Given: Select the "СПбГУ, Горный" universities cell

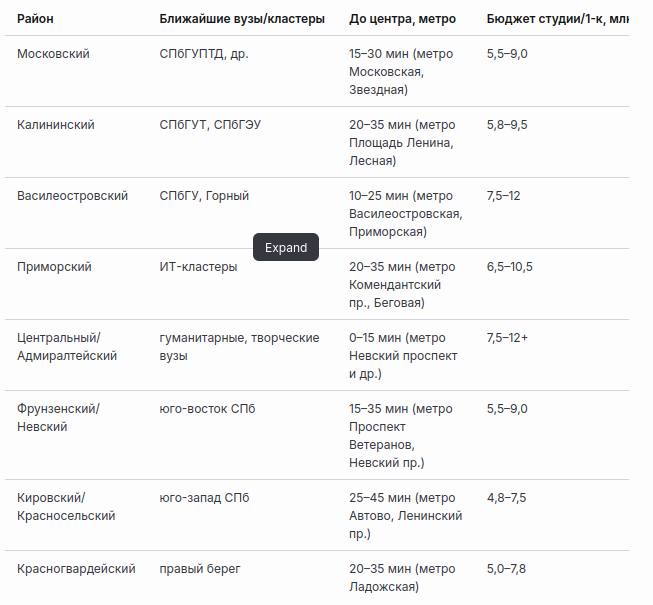Looking at the screenshot, I should coord(204,196).
